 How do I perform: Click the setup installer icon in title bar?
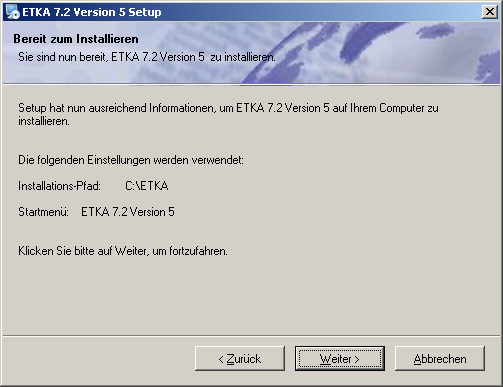click(x=13, y=12)
